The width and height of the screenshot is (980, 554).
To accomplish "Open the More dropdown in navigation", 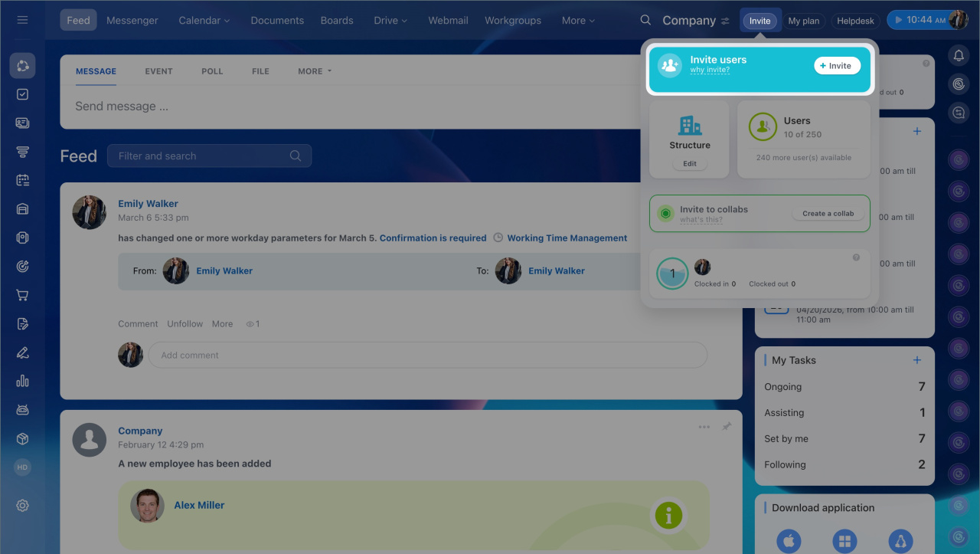I will point(578,21).
